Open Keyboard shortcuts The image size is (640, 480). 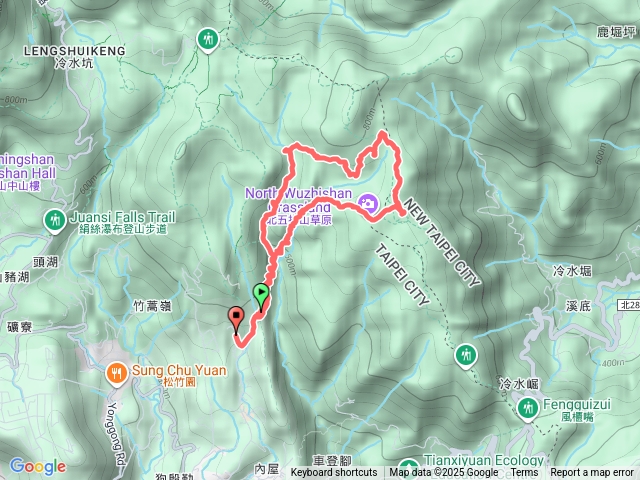[x=333, y=473]
